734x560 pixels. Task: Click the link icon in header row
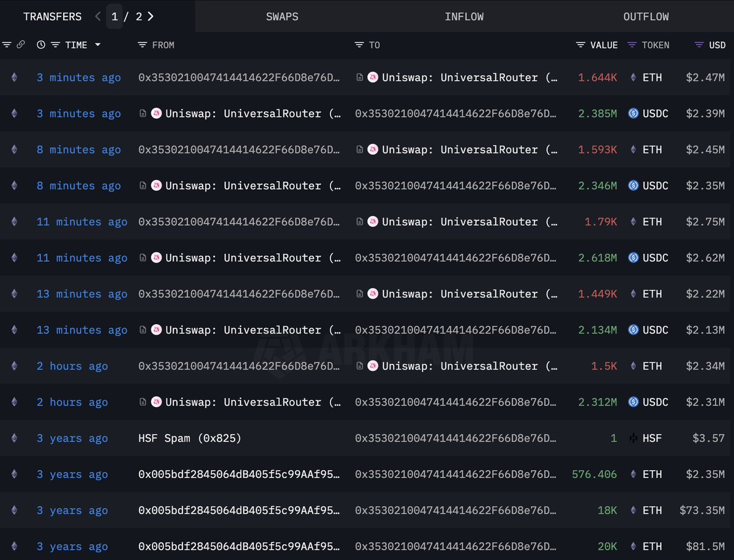coord(21,45)
